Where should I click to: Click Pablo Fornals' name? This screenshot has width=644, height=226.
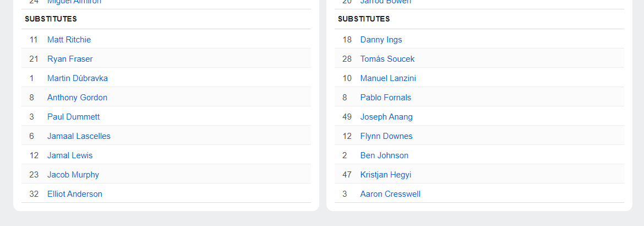click(385, 98)
